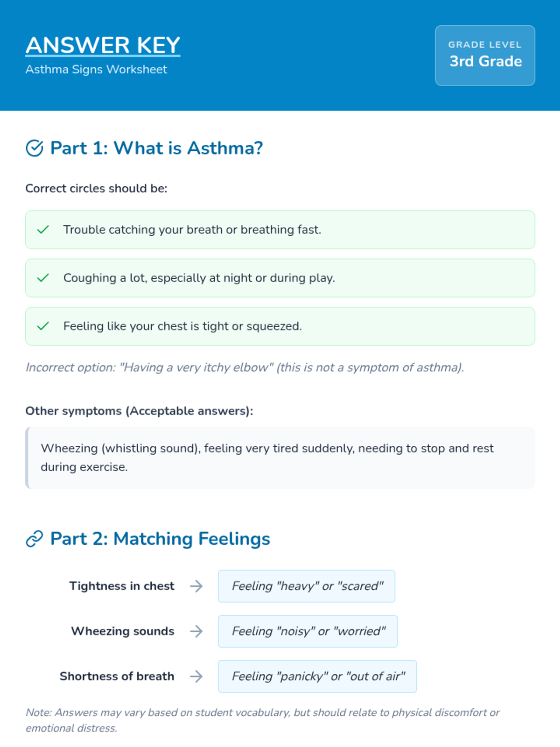This screenshot has height=747, width=560.
Task: Click the green check beside Trouble catching breath
Action: (x=43, y=230)
